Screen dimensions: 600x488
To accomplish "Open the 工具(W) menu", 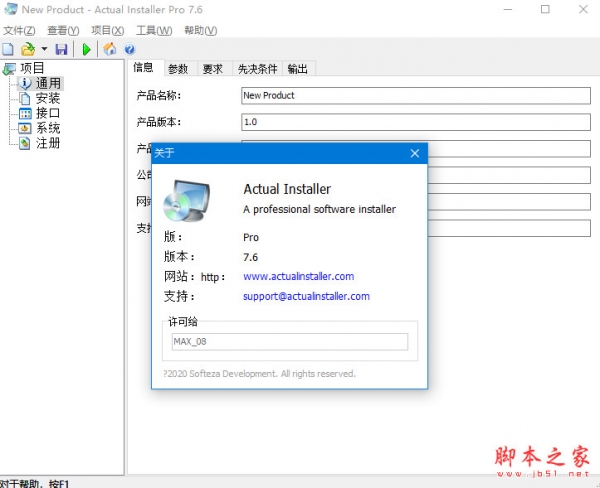I will 154,30.
